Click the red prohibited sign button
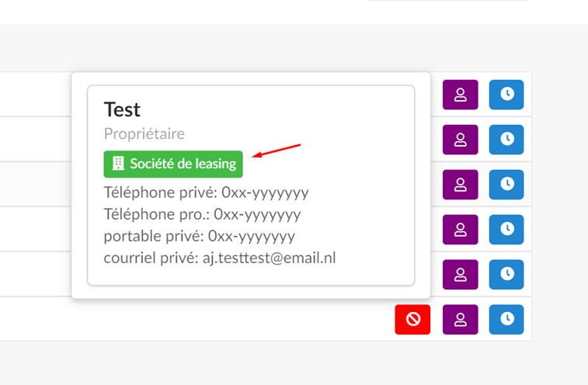The image size is (588, 385). 412,319
